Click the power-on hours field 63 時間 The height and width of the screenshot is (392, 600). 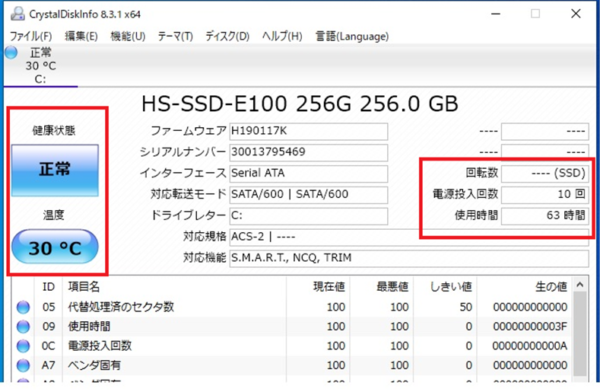point(545,216)
